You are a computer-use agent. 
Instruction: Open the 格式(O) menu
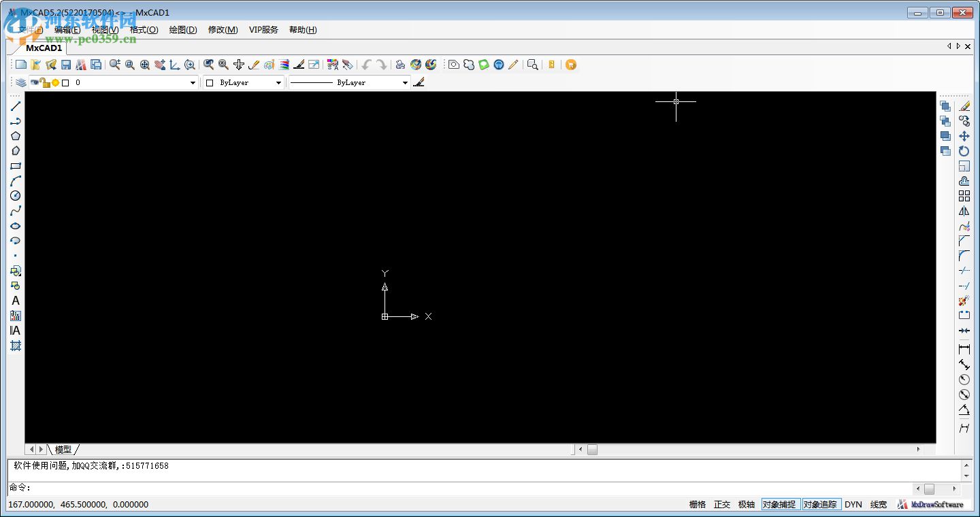pos(144,30)
